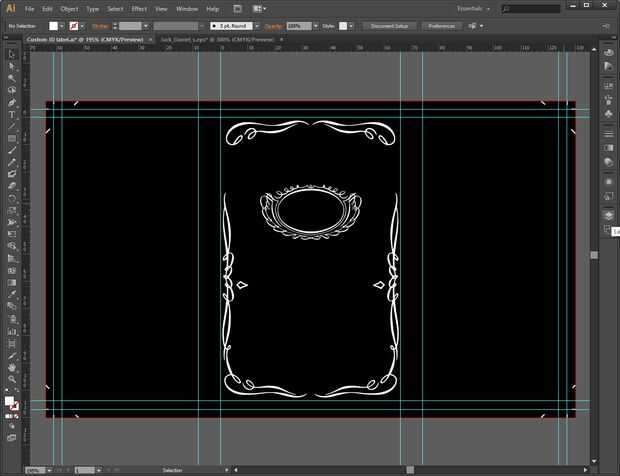
Task: Select the Type tool
Action: coord(12,114)
